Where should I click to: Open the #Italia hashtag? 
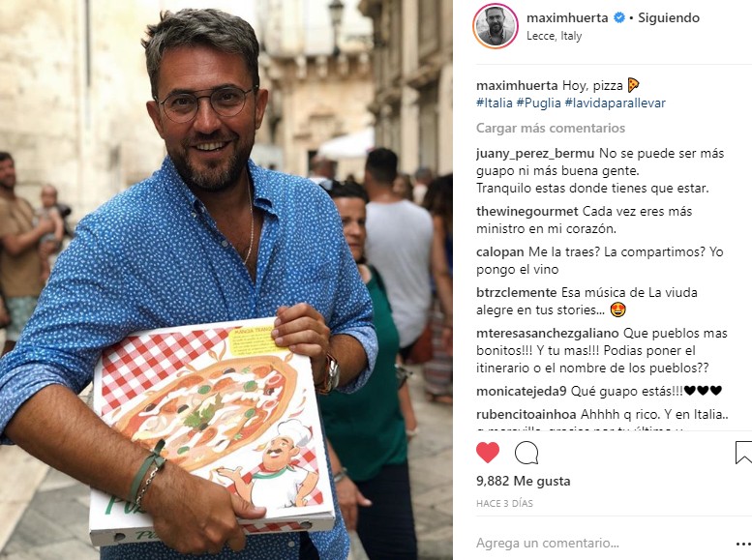point(494,103)
